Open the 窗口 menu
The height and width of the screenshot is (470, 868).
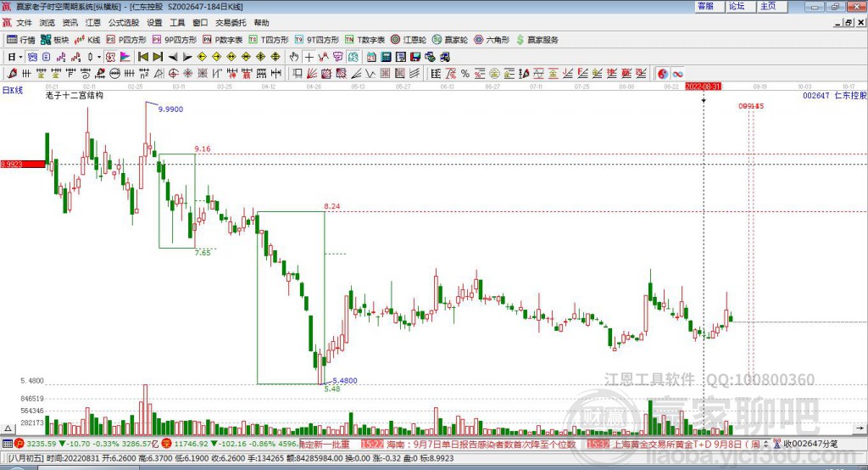(x=200, y=23)
